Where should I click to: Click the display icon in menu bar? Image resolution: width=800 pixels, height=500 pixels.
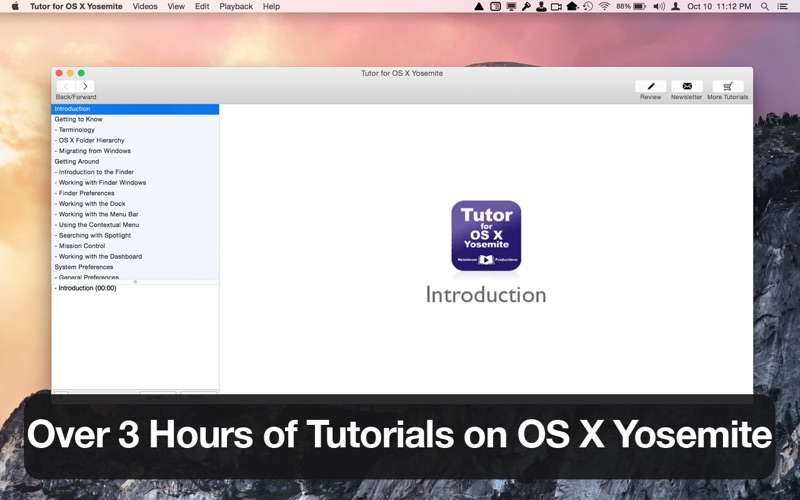511,6
